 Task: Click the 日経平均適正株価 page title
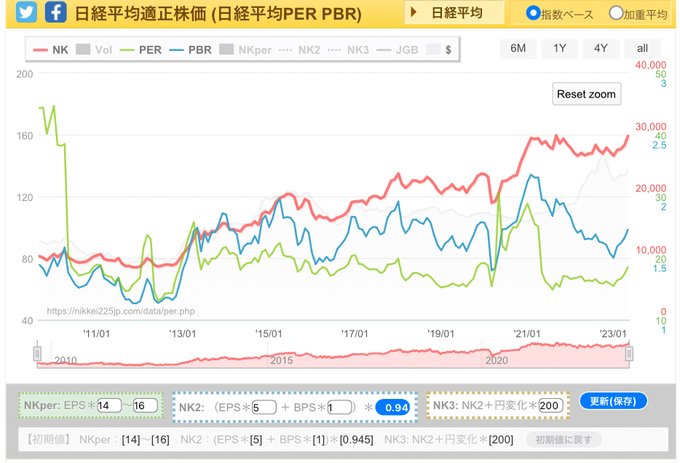click(218, 14)
